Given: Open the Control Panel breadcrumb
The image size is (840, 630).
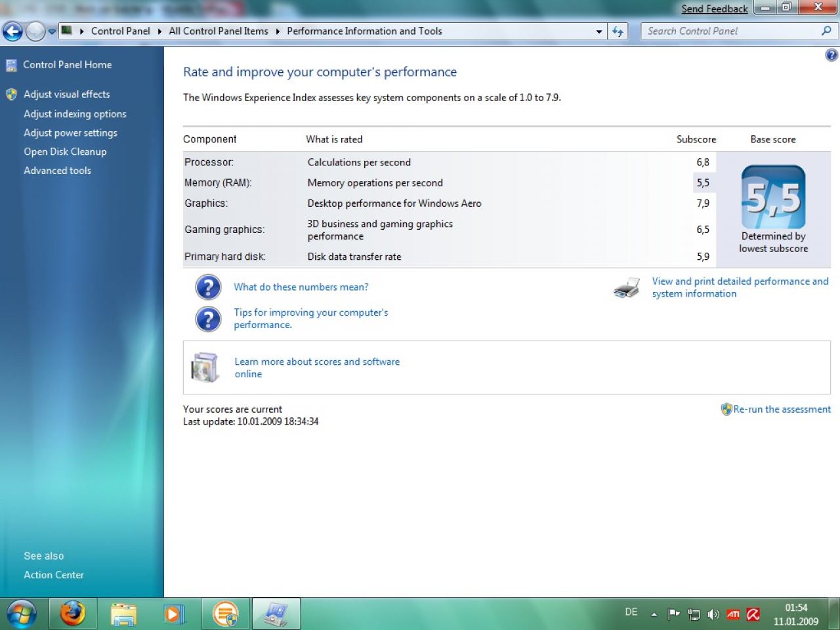Looking at the screenshot, I should click(x=120, y=31).
